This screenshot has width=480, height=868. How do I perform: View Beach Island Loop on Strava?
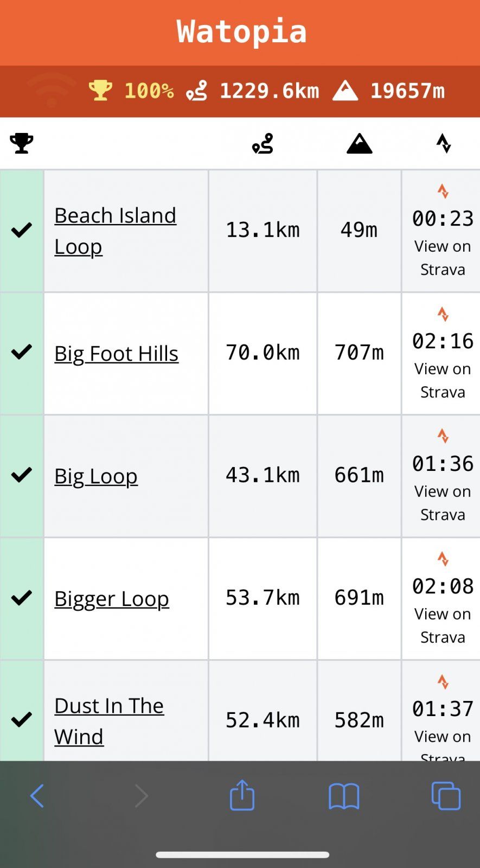(443, 257)
